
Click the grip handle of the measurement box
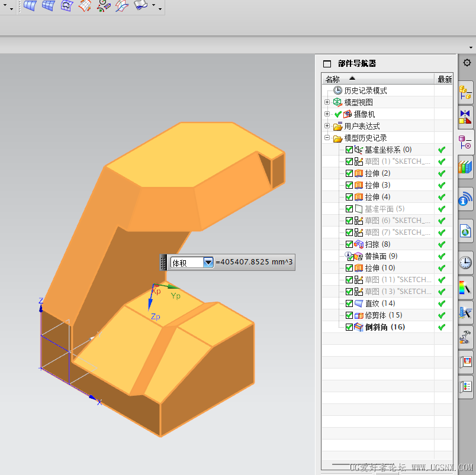click(163, 262)
